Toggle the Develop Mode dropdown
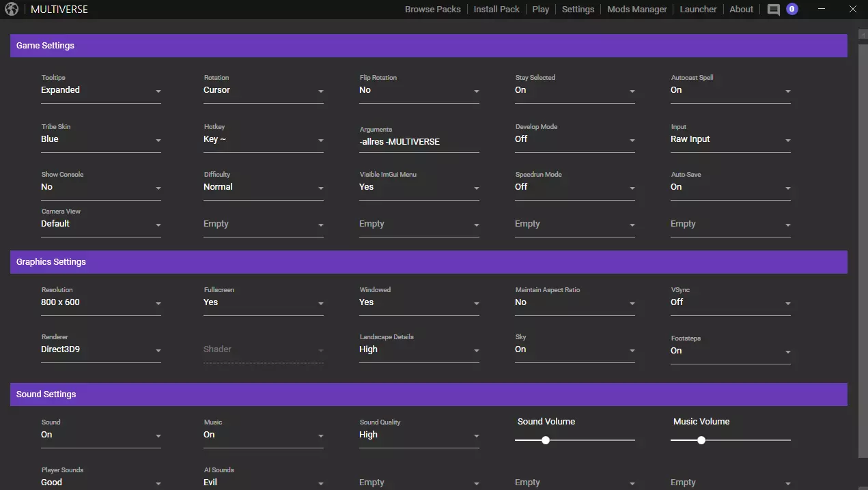868x490 pixels. [575, 139]
